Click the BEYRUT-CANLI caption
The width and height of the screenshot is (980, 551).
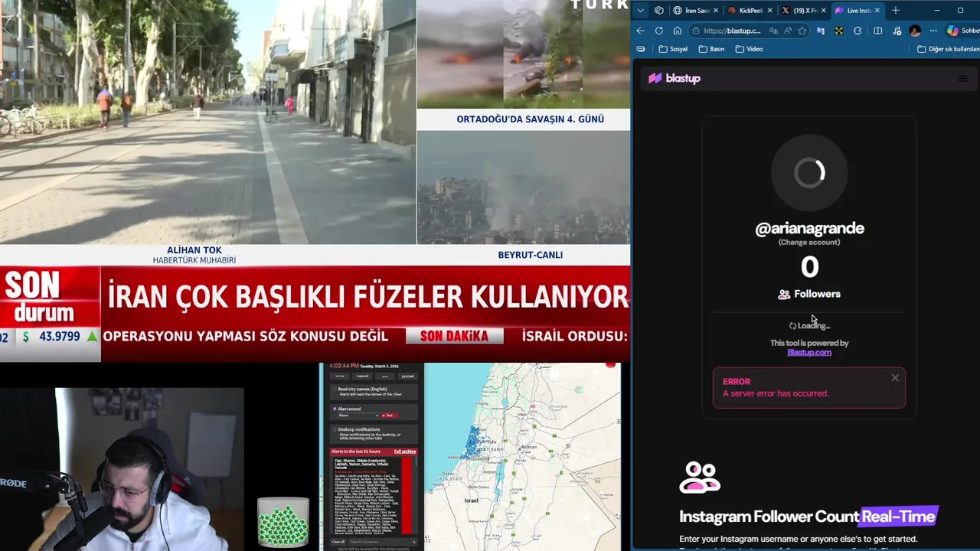coord(530,255)
